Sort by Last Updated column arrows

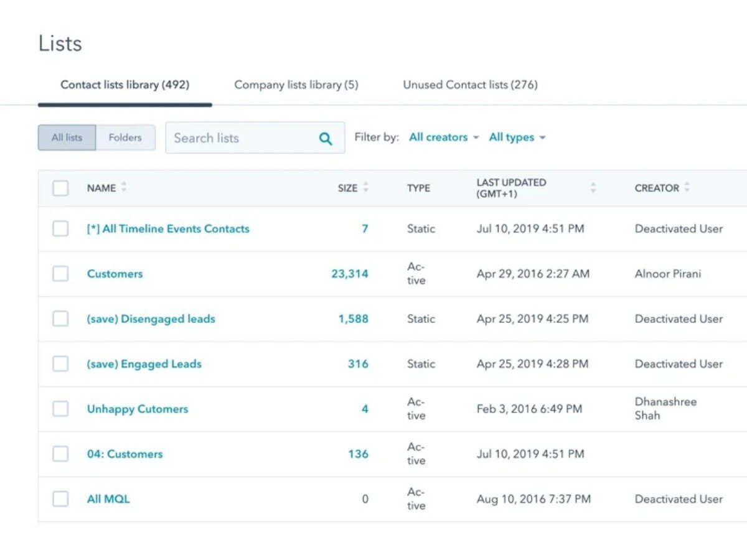[593, 188]
